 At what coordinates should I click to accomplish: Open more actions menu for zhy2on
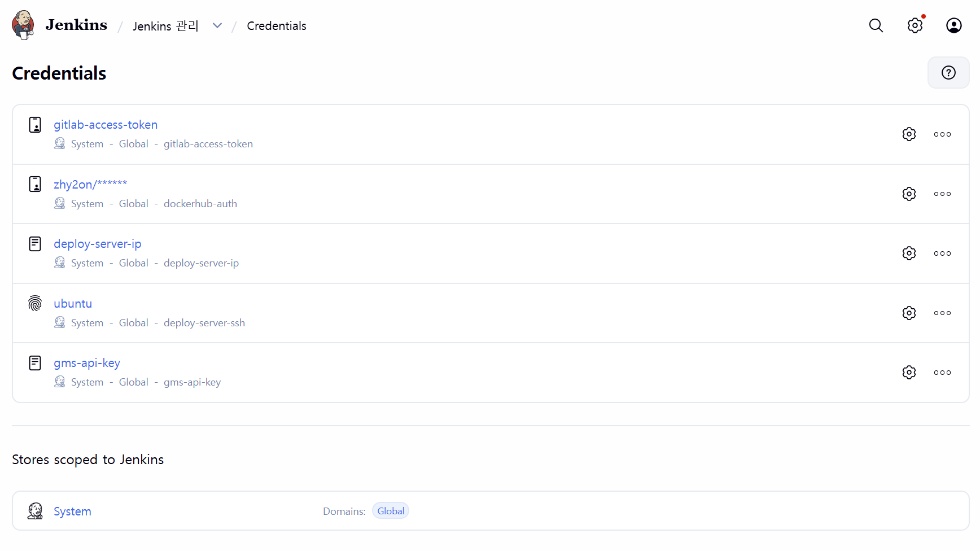click(942, 194)
